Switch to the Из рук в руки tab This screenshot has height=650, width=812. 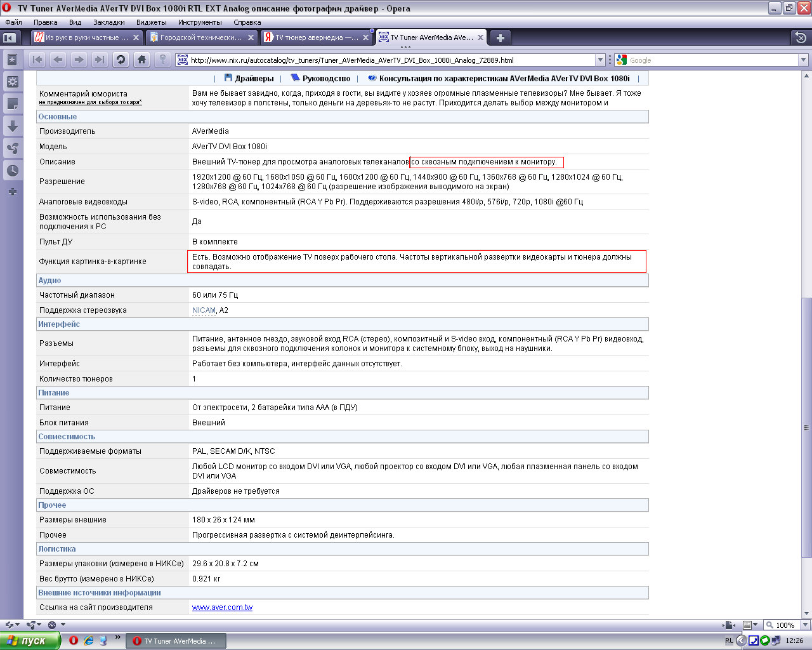click(x=87, y=38)
